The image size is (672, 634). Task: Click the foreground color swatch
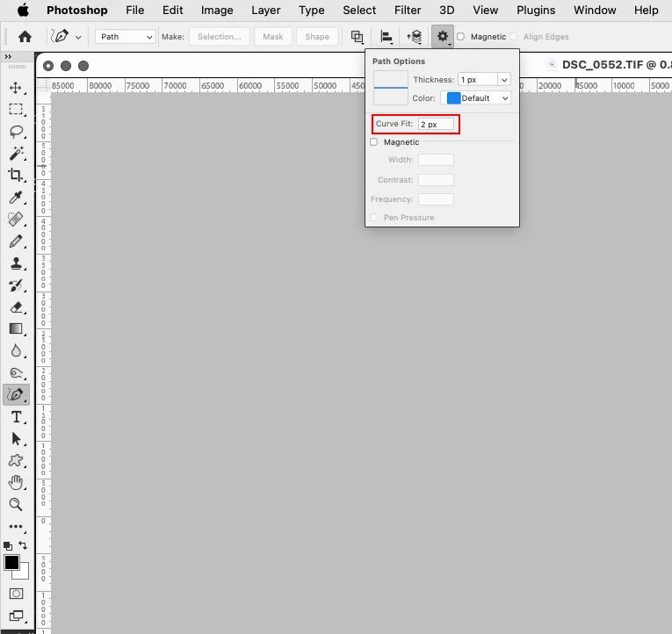(x=11, y=563)
